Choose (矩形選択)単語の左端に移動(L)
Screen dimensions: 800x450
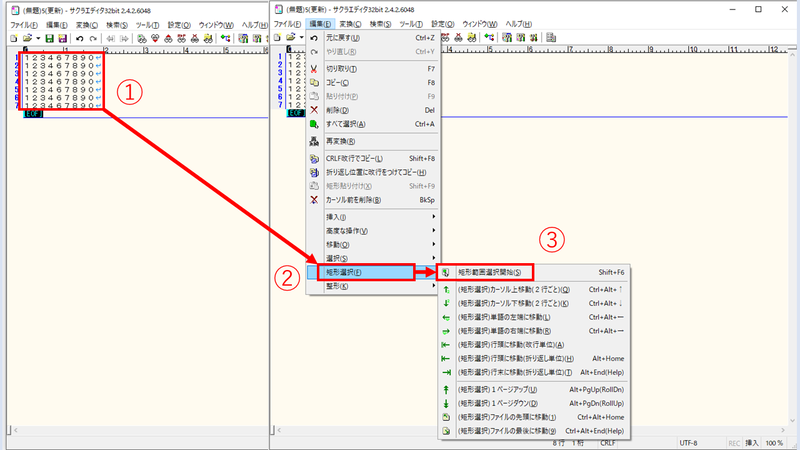tap(534, 317)
